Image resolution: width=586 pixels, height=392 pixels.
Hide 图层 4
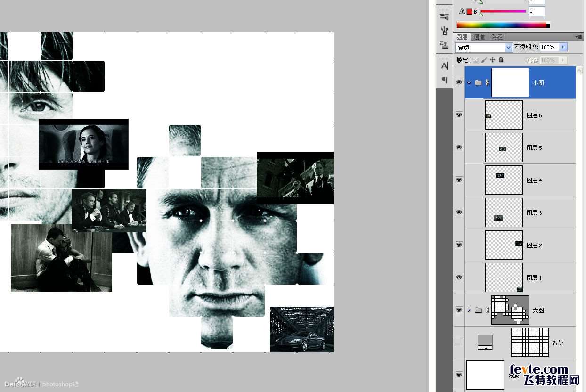[459, 180]
